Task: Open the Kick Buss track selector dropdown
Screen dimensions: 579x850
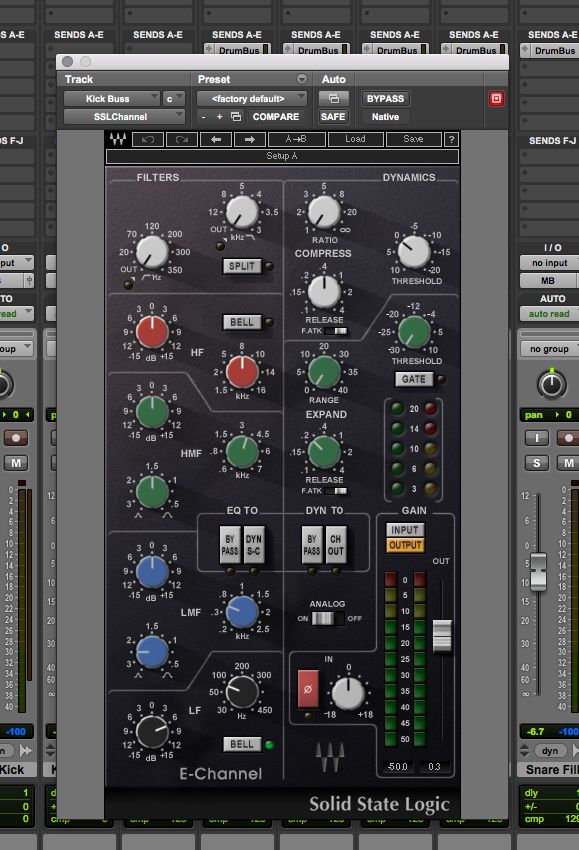Action: point(112,99)
